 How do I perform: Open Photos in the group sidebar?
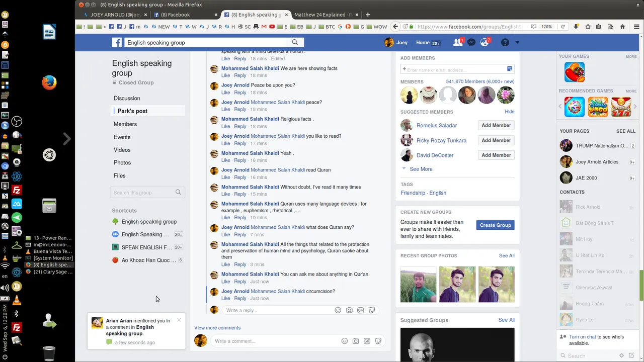click(x=122, y=163)
